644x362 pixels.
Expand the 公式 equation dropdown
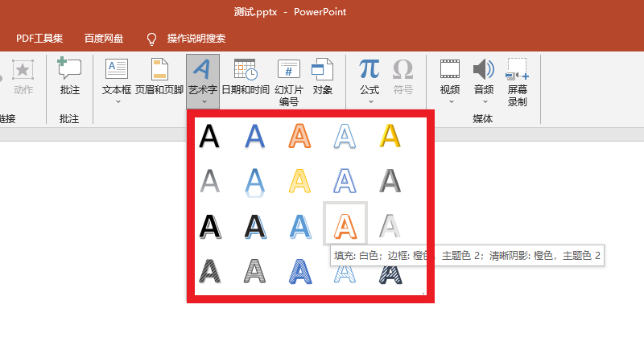coord(369,101)
